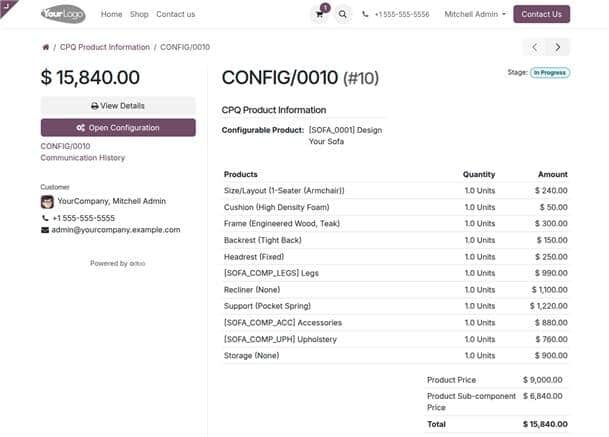609x437 pixels.
Task: Select Cushion (High Density Foam) row
Action: click(395, 207)
